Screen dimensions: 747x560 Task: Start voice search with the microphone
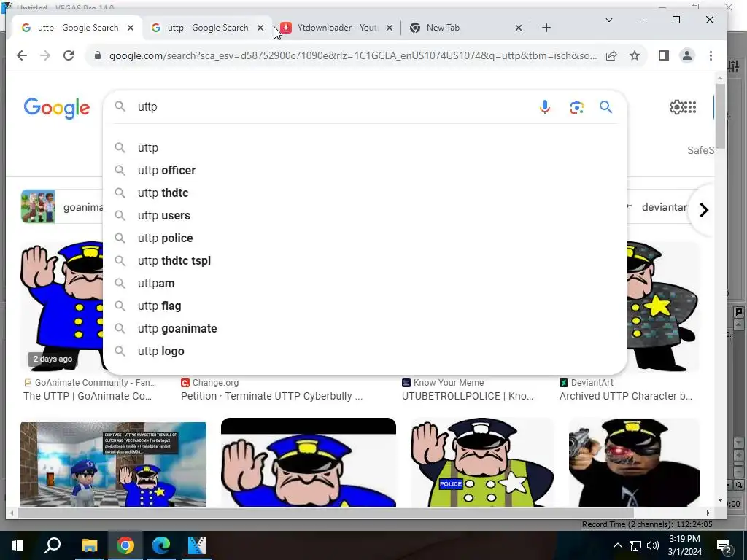pyautogui.click(x=544, y=107)
